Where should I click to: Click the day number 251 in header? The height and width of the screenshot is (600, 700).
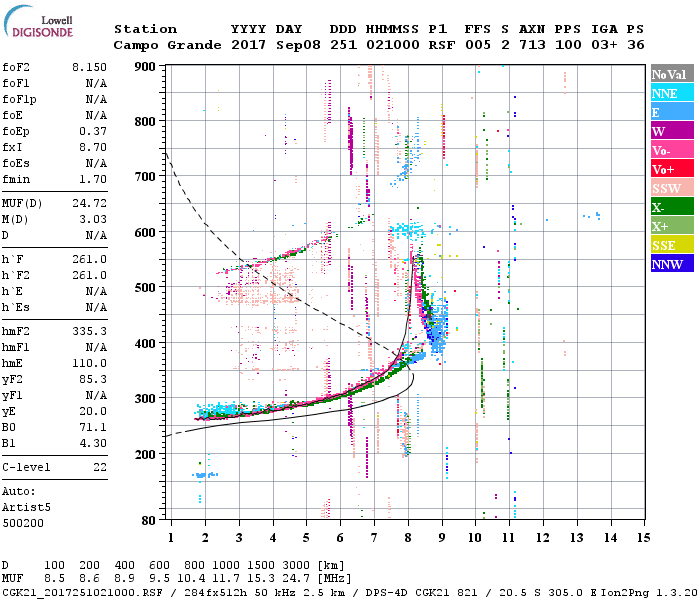click(x=343, y=45)
